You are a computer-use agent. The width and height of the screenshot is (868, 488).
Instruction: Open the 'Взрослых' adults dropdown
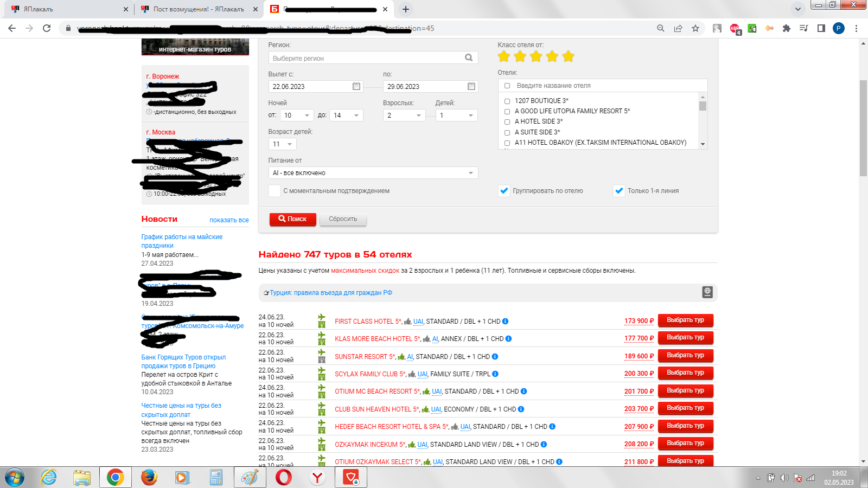coord(404,115)
